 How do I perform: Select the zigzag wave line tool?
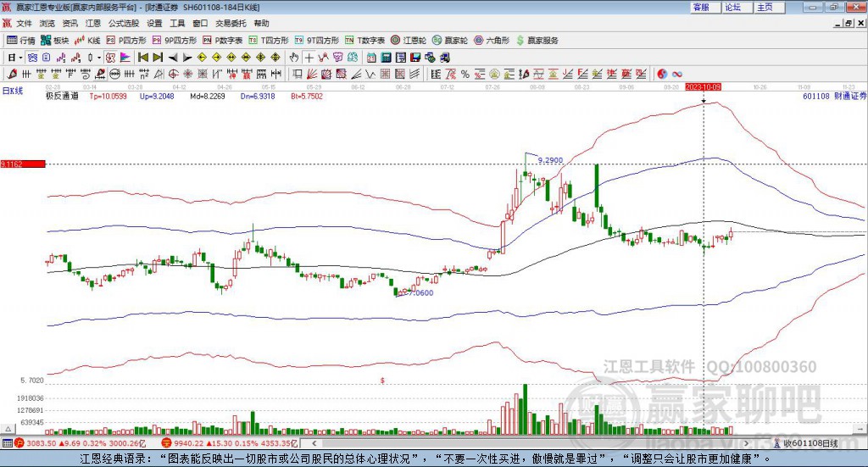pyautogui.click(x=370, y=74)
